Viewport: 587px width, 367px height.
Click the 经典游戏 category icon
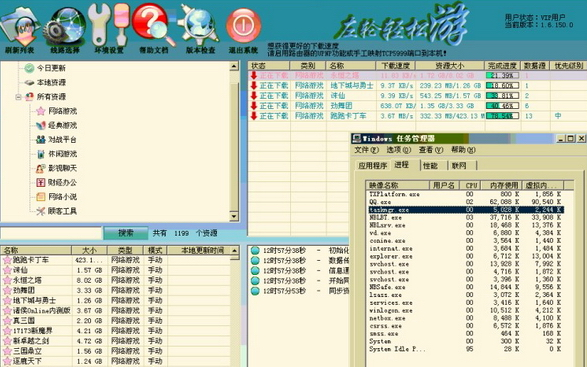click(x=41, y=125)
